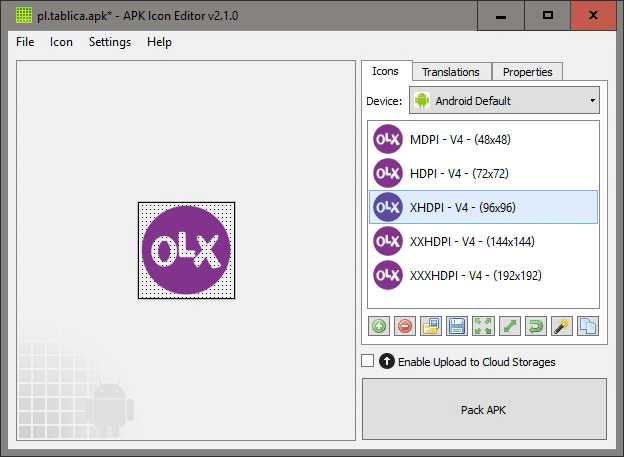Image resolution: width=624 pixels, height=457 pixels.
Task: Select XXXHDPI - V4 - (192x192) entry
Action: [x=484, y=275]
